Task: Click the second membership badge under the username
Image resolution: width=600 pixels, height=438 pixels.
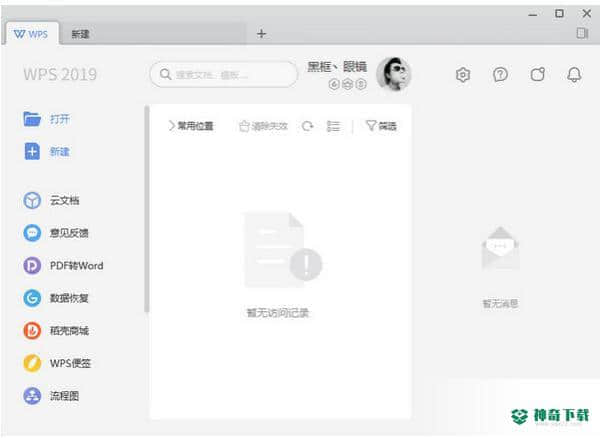Action: tap(347, 84)
